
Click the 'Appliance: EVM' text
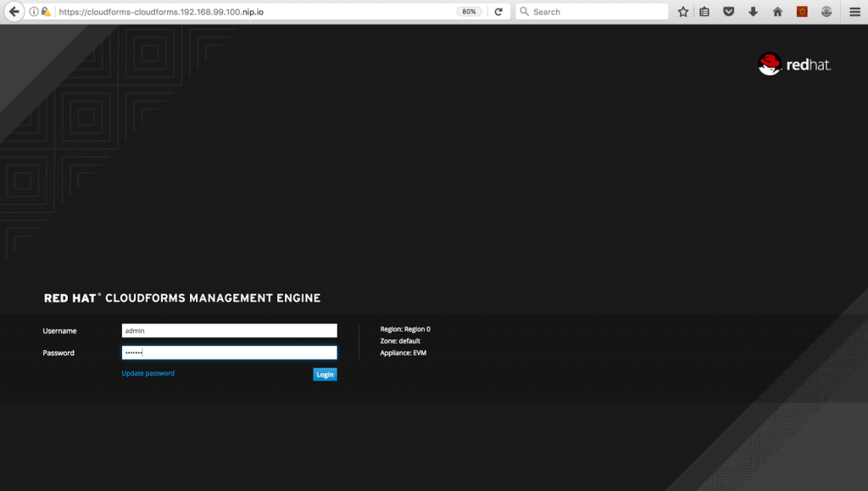tap(403, 353)
